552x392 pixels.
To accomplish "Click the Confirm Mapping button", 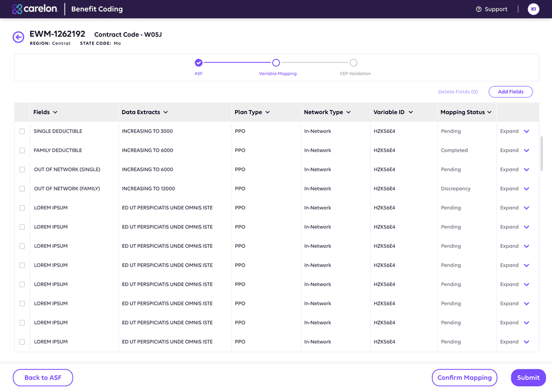I will point(464,377).
